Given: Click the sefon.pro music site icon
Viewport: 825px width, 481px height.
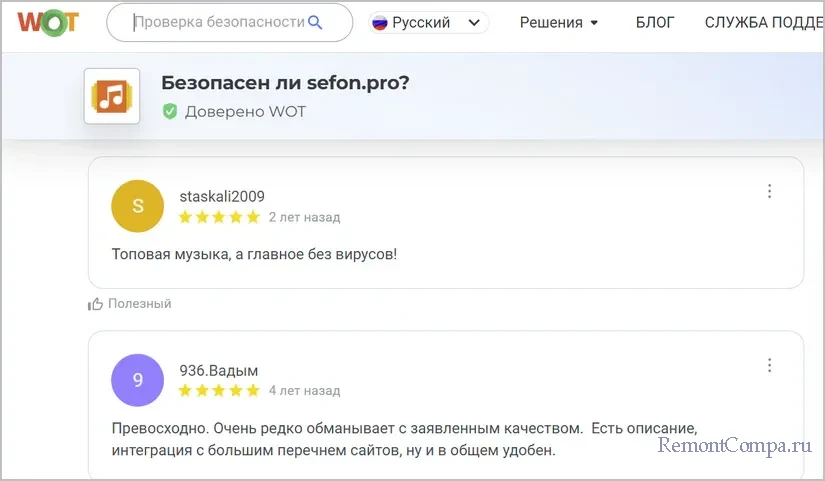Looking at the screenshot, I should [x=112, y=97].
